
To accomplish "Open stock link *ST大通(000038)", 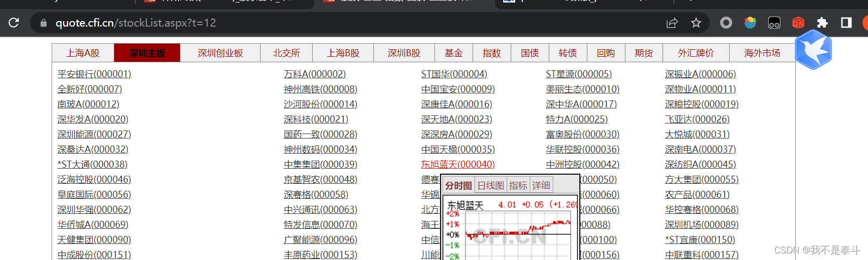I will (x=93, y=165).
